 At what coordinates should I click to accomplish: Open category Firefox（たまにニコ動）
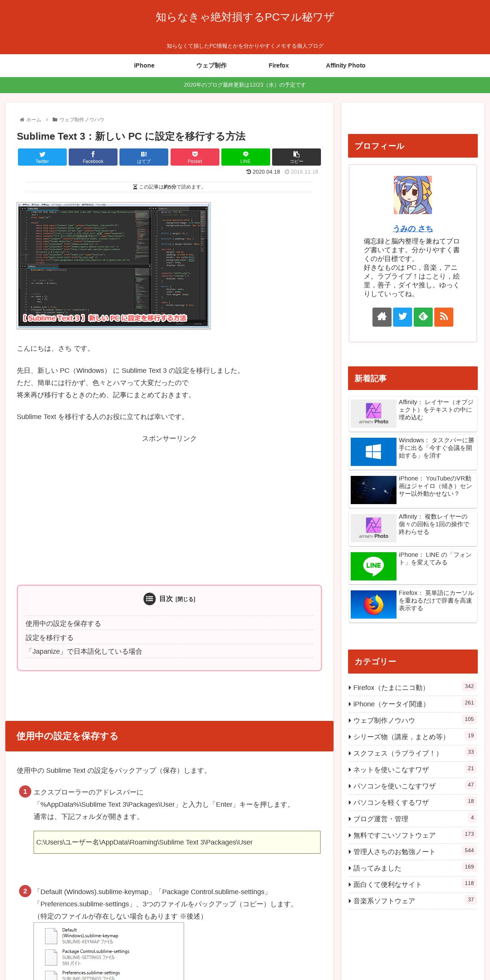pyautogui.click(x=413, y=688)
